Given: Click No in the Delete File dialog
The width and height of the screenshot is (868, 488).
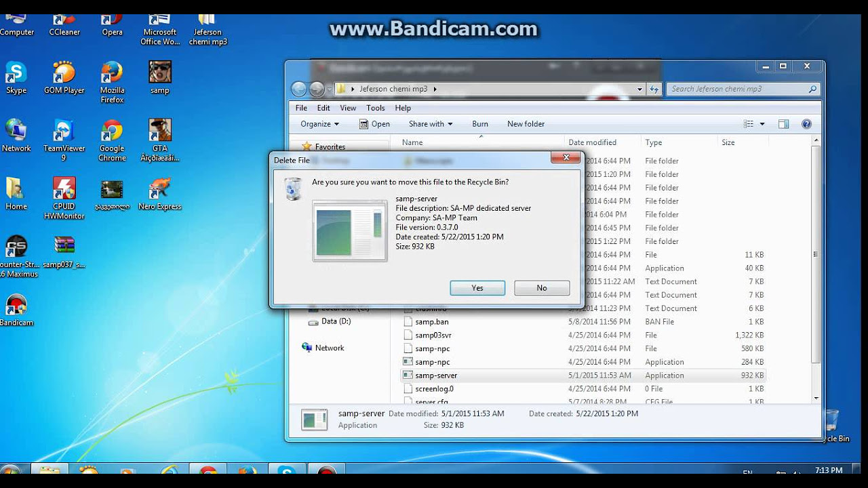Looking at the screenshot, I should (542, 288).
